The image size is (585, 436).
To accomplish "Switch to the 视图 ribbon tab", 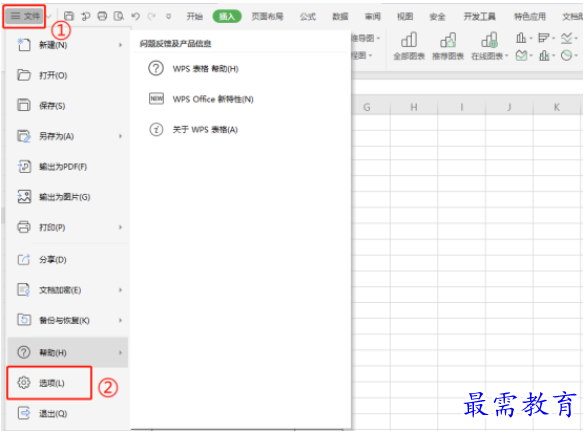I will coord(405,16).
